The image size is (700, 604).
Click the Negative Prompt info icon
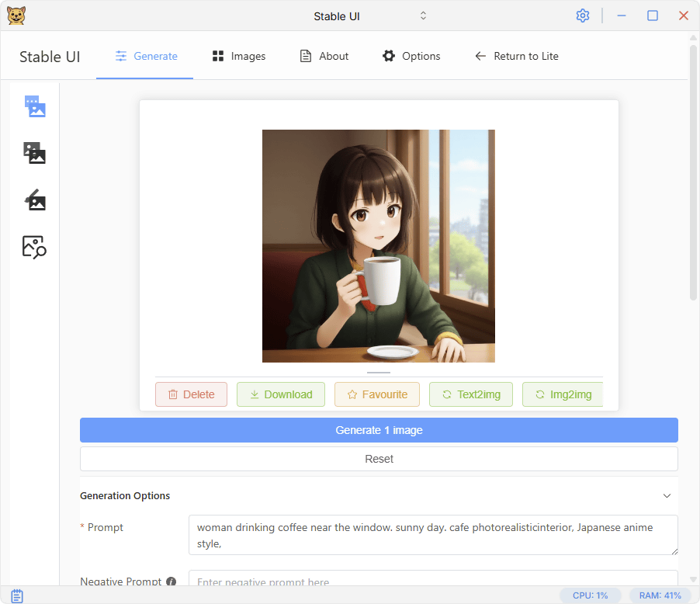tap(171, 581)
